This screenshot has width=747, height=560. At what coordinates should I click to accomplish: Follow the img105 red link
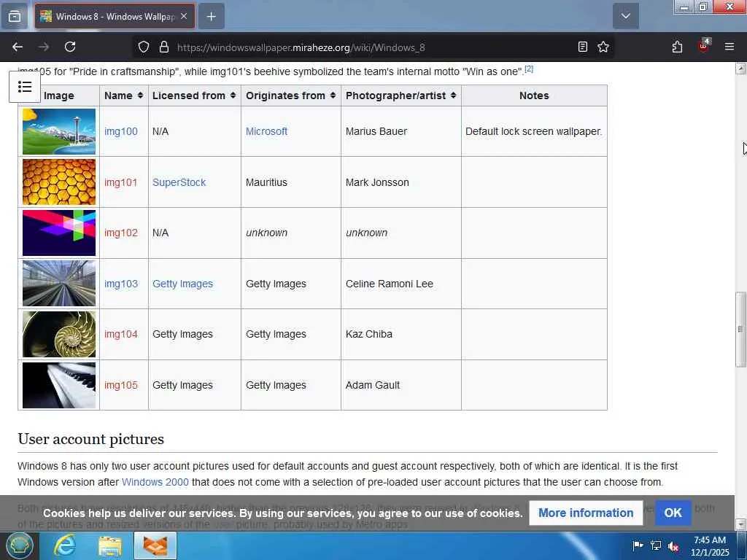[x=121, y=385]
